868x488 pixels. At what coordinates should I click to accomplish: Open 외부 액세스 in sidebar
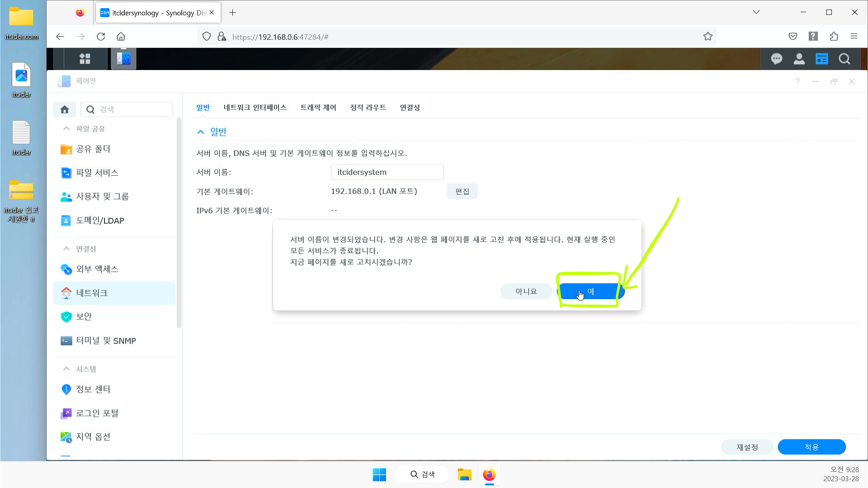[97, 269]
